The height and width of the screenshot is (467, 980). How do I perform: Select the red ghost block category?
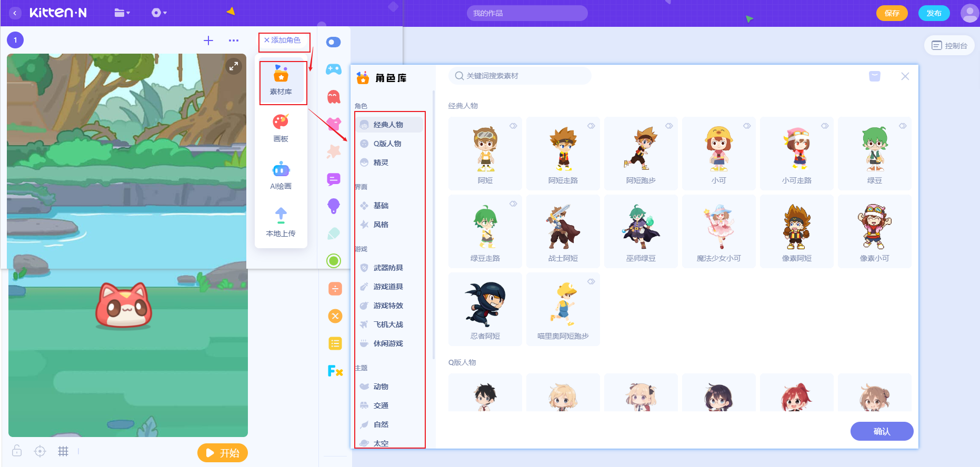(x=334, y=97)
